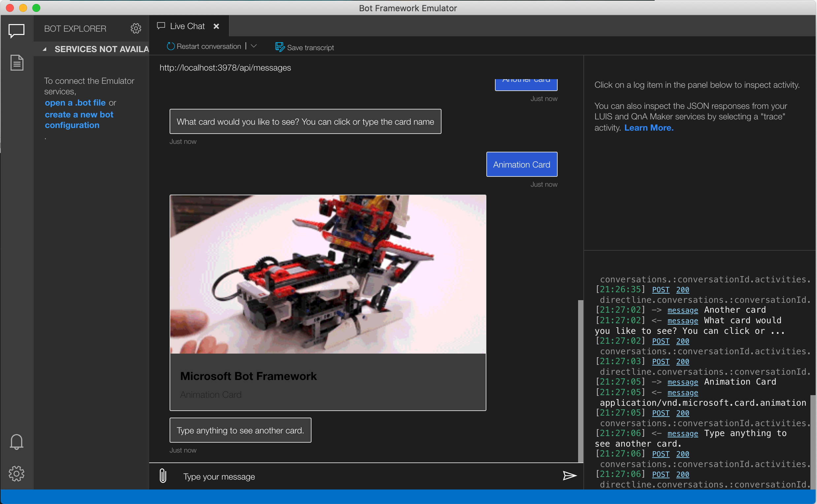Click the Save transcript disk icon
Image resolution: width=817 pixels, height=504 pixels.
(280, 47)
